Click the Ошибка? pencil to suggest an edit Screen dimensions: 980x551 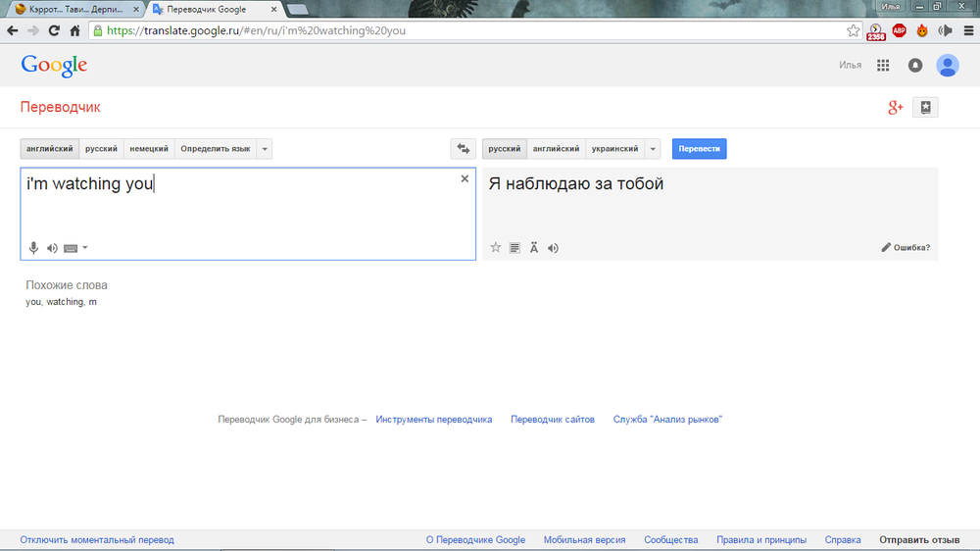(906, 248)
